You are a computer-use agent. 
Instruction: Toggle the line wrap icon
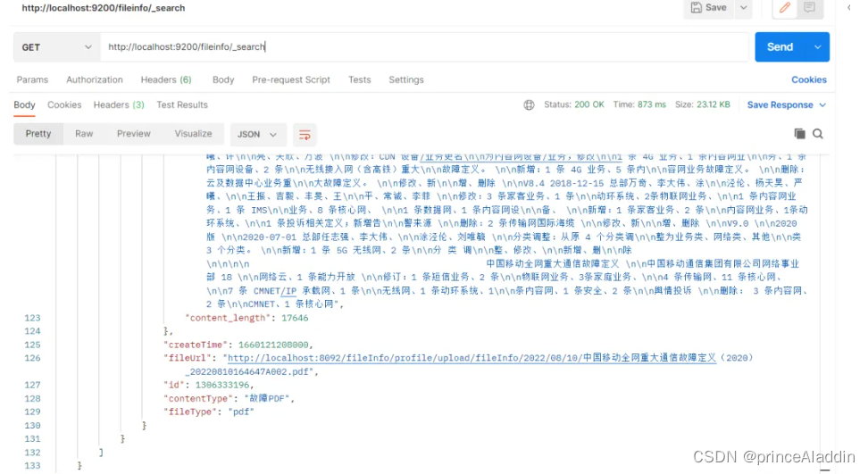tap(305, 135)
